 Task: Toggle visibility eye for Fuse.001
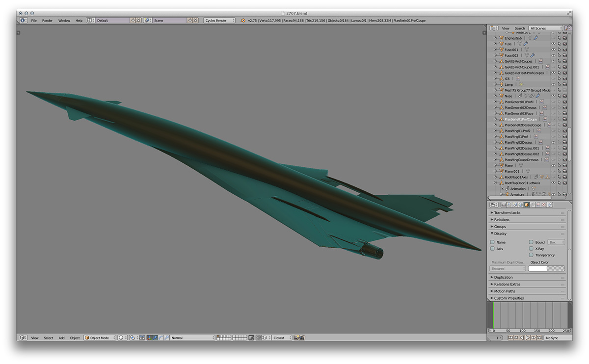tap(554, 50)
